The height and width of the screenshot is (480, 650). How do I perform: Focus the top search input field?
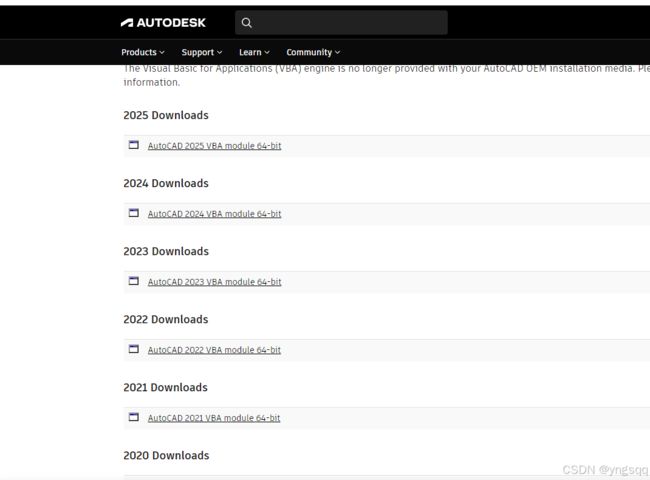[341, 23]
